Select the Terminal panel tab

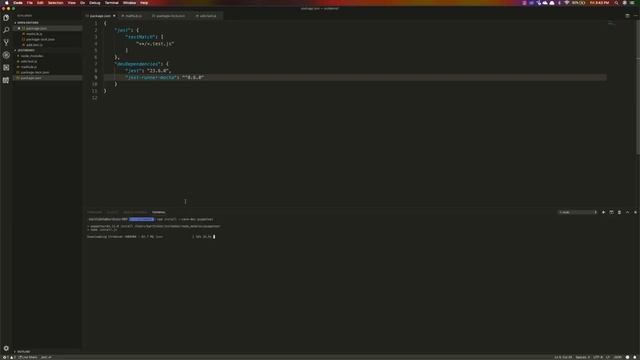click(159, 212)
